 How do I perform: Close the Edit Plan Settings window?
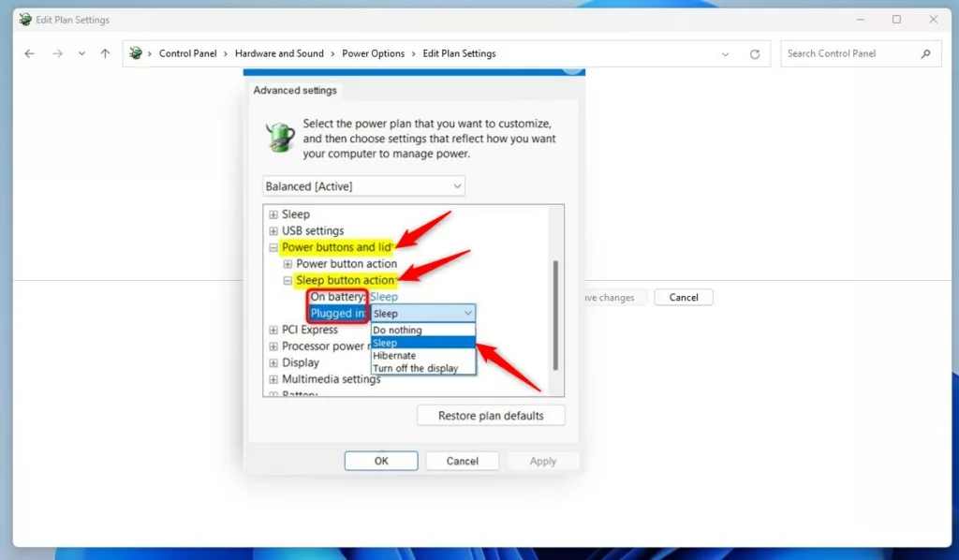[934, 20]
